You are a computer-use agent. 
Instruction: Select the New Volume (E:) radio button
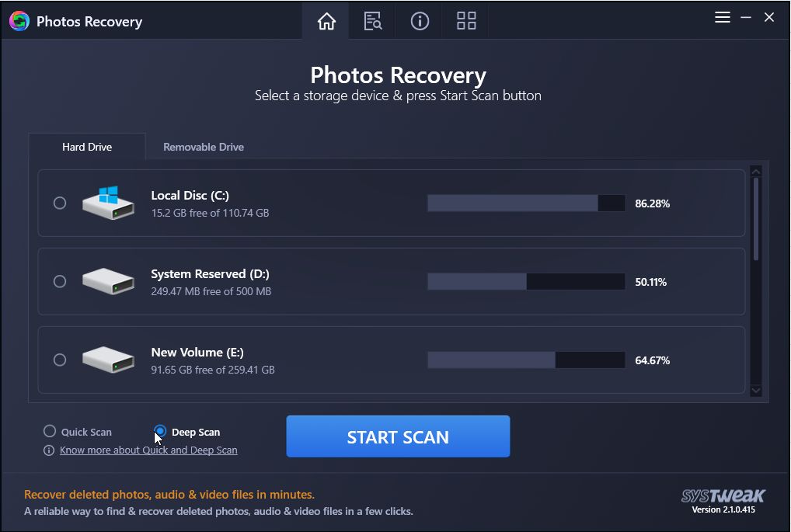60,360
